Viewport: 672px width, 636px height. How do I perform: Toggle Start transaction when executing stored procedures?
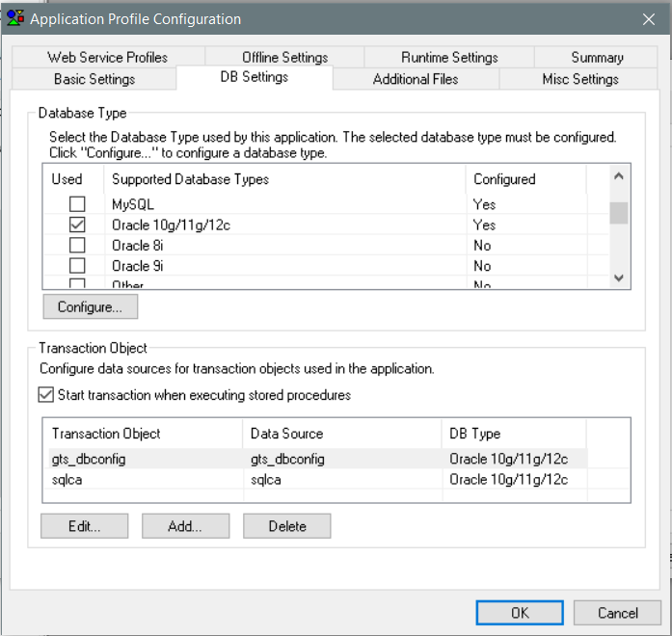point(46,394)
